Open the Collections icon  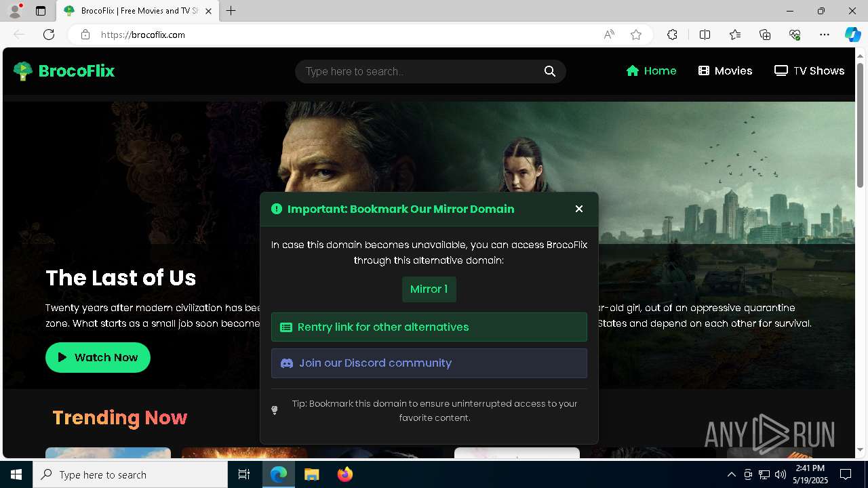[765, 35]
